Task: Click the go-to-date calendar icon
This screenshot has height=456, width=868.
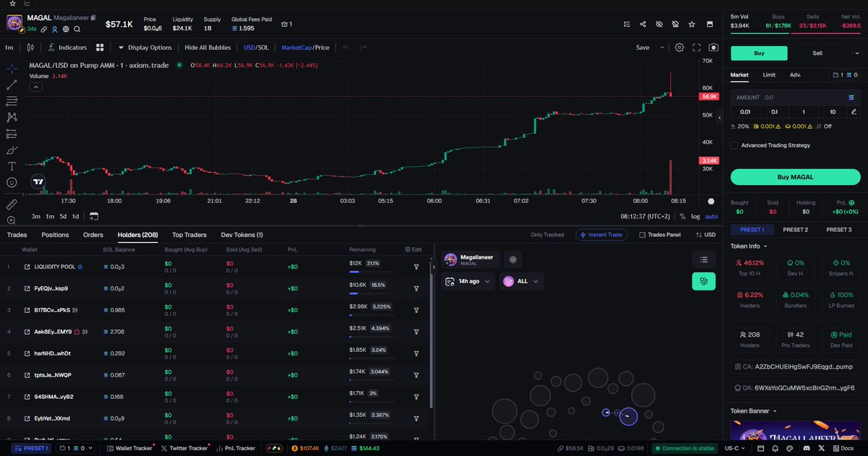Action: 94,216
